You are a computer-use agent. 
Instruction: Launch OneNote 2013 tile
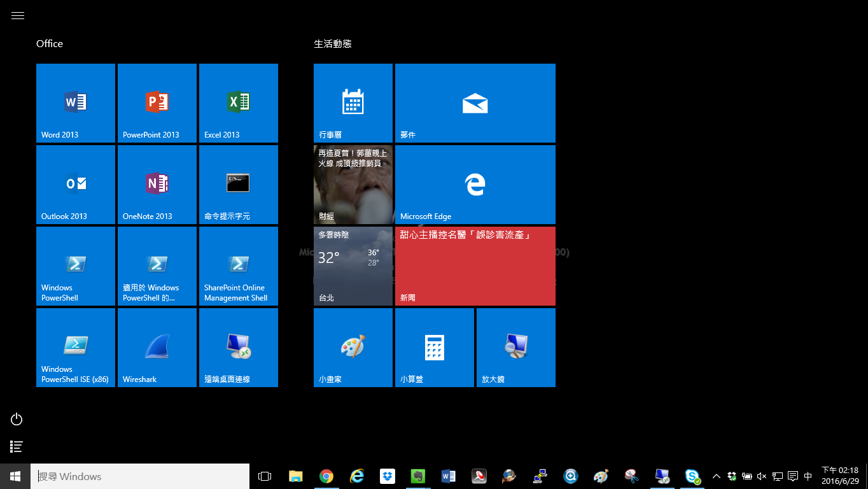(157, 185)
